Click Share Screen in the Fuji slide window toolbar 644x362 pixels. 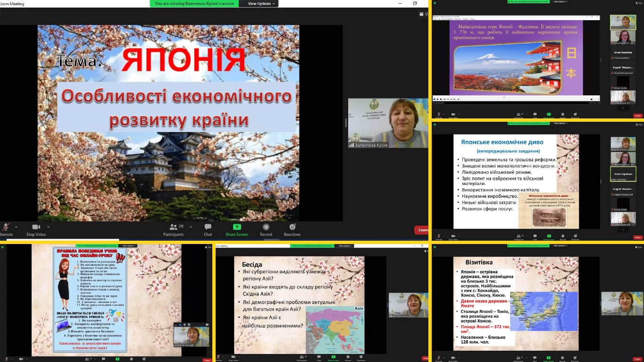click(x=549, y=115)
